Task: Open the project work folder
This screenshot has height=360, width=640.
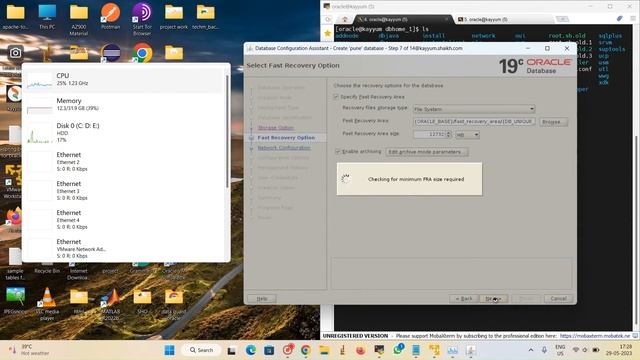Action: (x=174, y=16)
